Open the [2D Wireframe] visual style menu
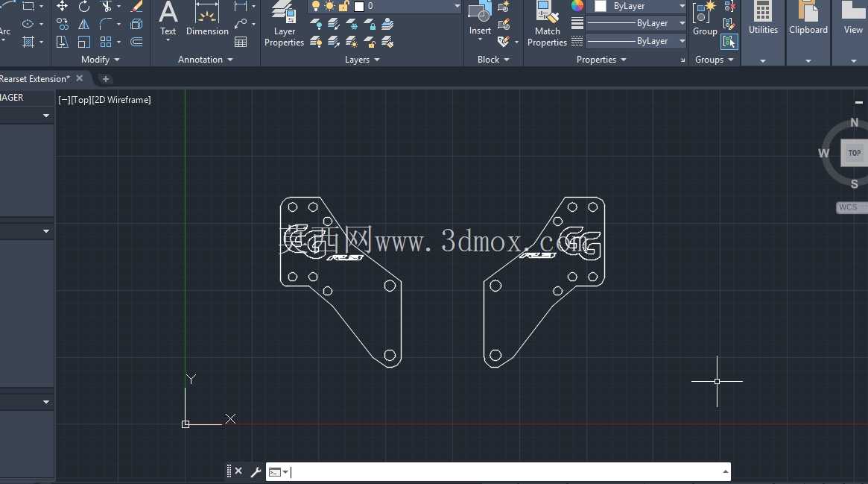The width and height of the screenshot is (868, 484). tap(121, 100)
